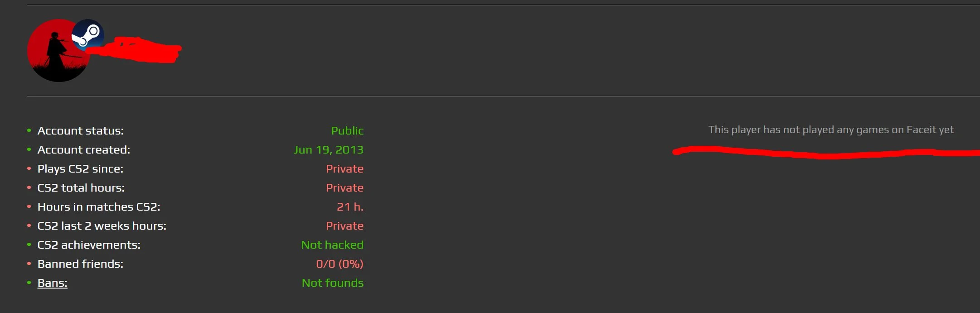The image size is (980, 313).
Task: Click the Faceit no-games message
Action: point(831,130)
